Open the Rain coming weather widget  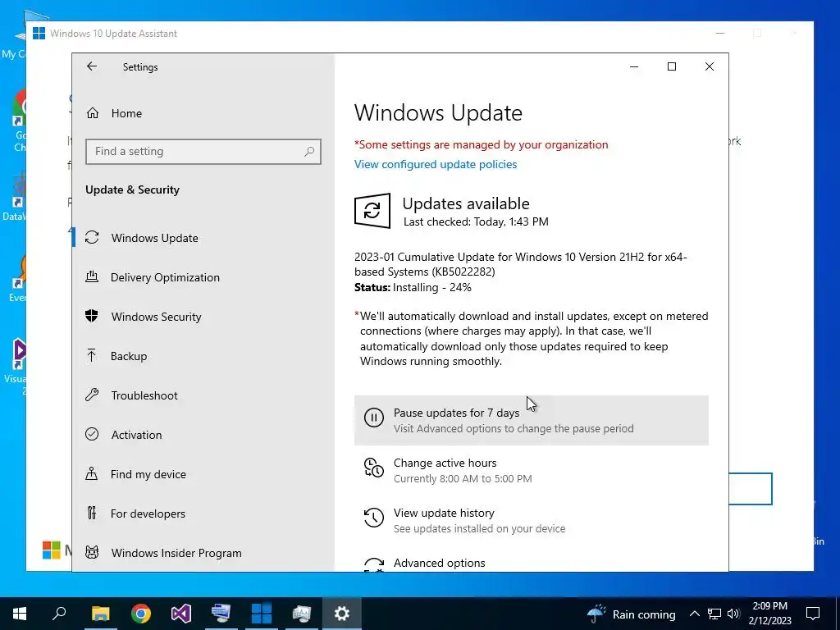click(631, 614)
